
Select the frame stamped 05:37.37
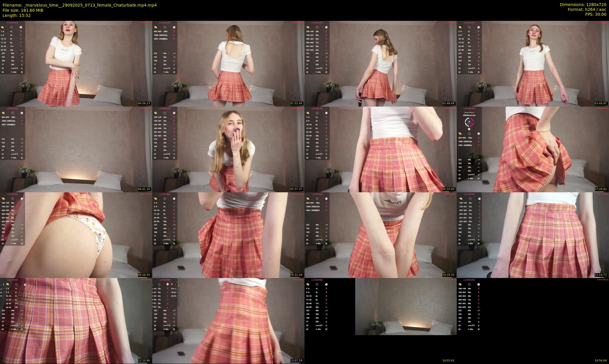pyautogui.click(x=228, y=149)
